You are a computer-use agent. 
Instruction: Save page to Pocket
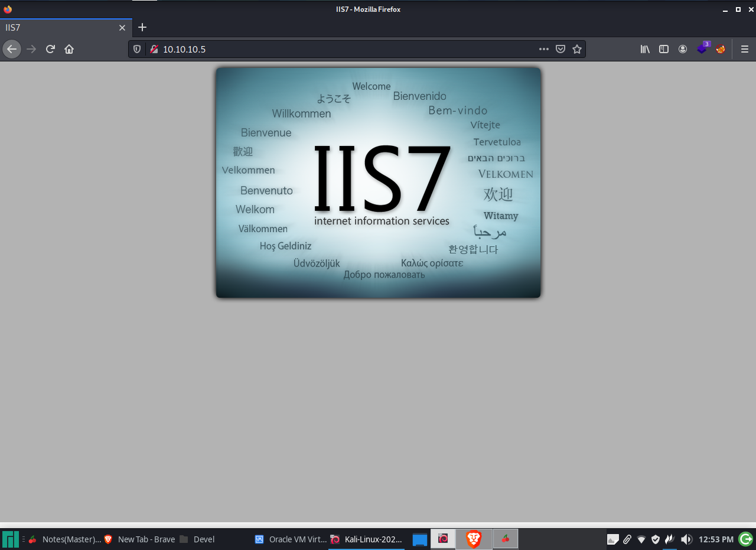(561, 49)
